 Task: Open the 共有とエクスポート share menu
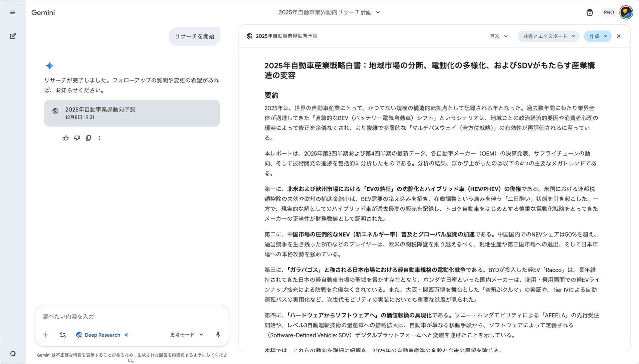click(x=548, y=36)
